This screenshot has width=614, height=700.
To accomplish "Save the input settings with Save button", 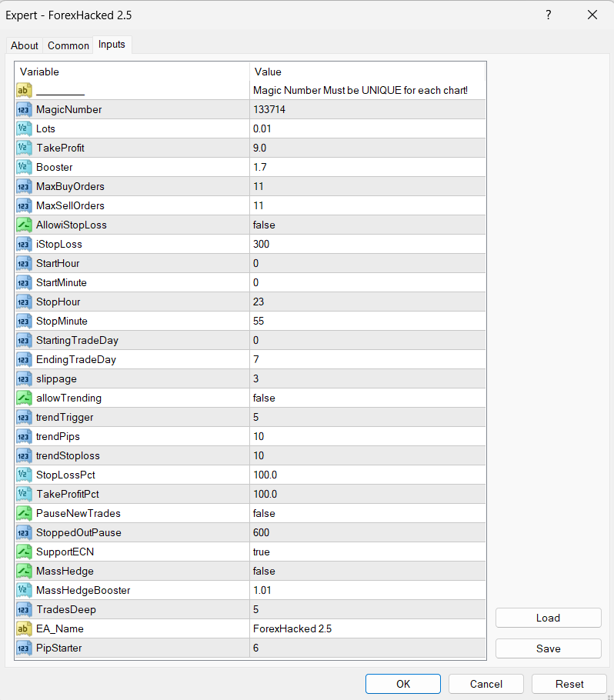I will tap(548, 648).
